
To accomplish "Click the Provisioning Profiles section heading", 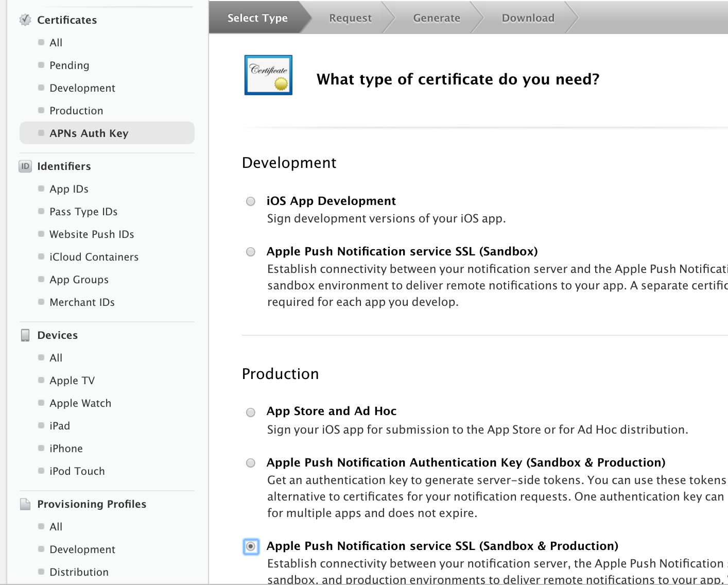I will (x=92, y=504).
